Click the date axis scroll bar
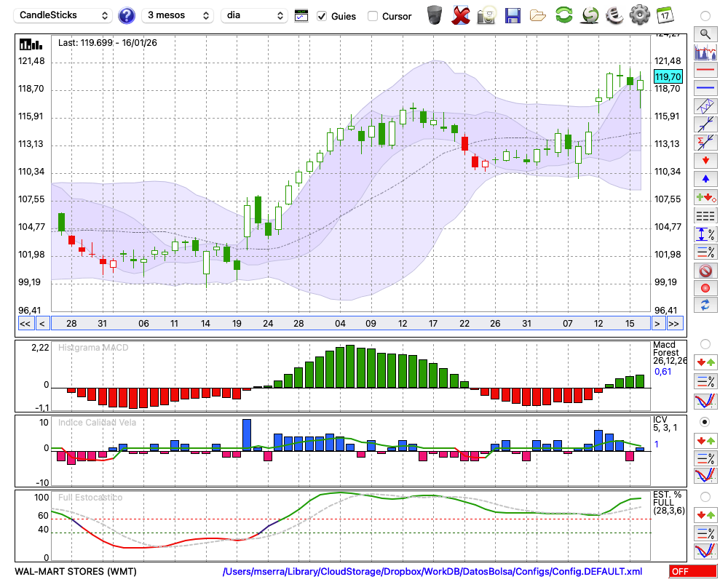The height and width of the screenshot is (582, 728). click(351, 324)
